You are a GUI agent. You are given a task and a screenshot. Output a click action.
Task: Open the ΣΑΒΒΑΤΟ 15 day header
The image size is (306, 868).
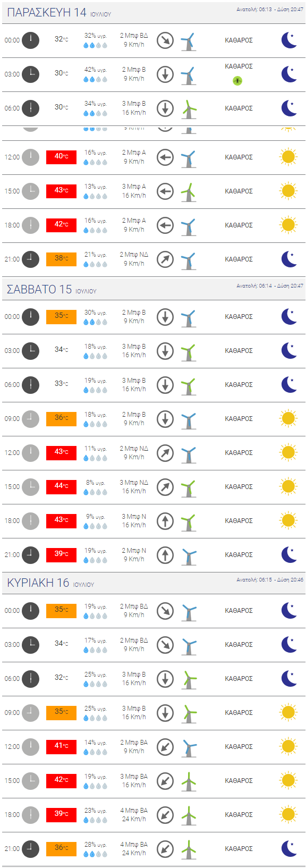[154, 289]
